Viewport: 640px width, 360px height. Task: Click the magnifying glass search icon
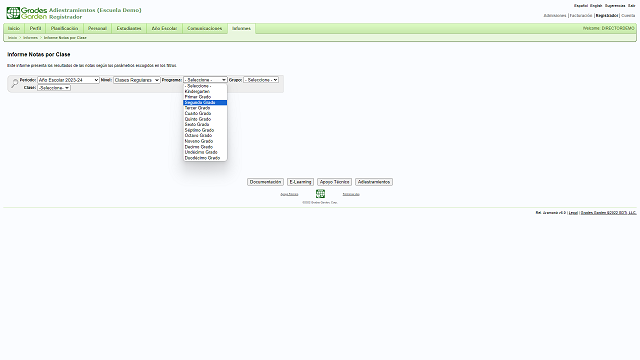coord(14,83)
